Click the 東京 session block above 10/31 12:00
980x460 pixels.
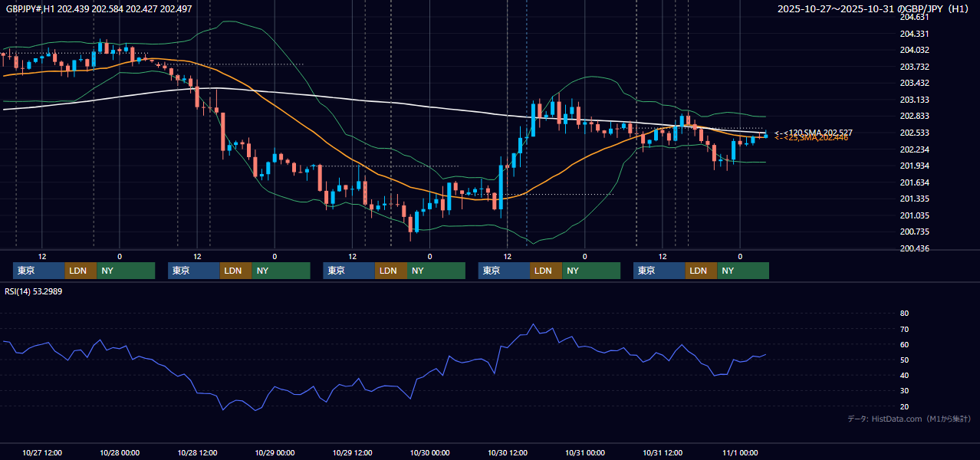pos(659,271)
